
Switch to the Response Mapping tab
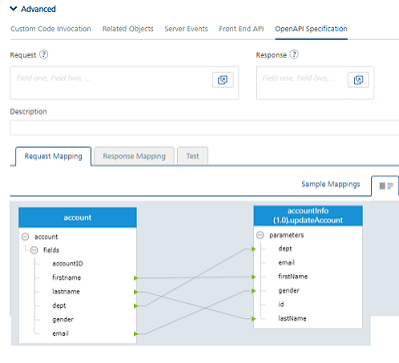click(134, 156)
